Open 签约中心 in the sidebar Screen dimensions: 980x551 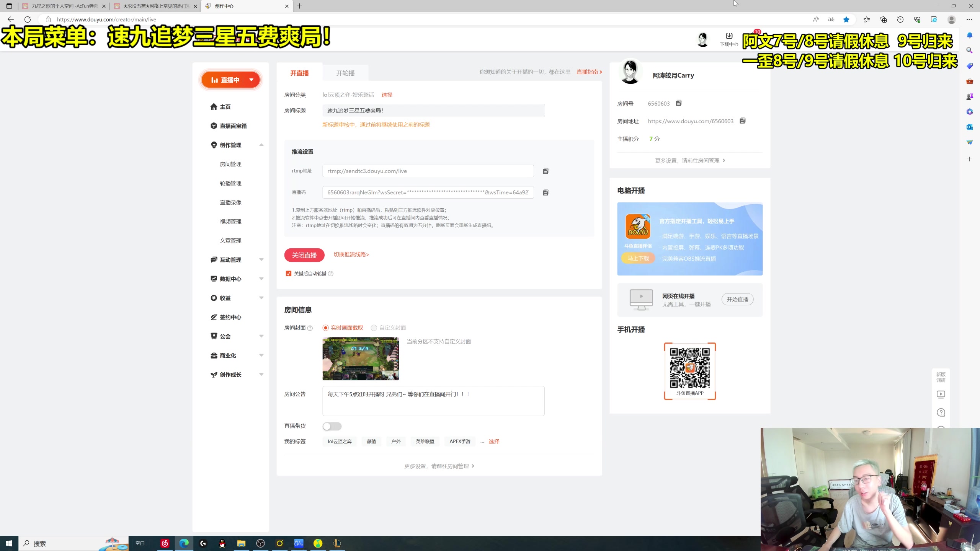tap(226, 317)
